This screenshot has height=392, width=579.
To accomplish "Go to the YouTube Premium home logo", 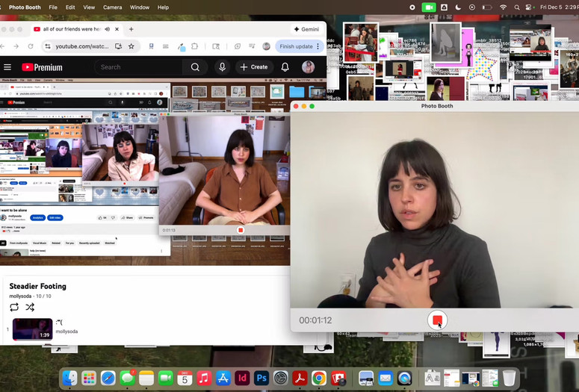I will (x=42, y=67).
